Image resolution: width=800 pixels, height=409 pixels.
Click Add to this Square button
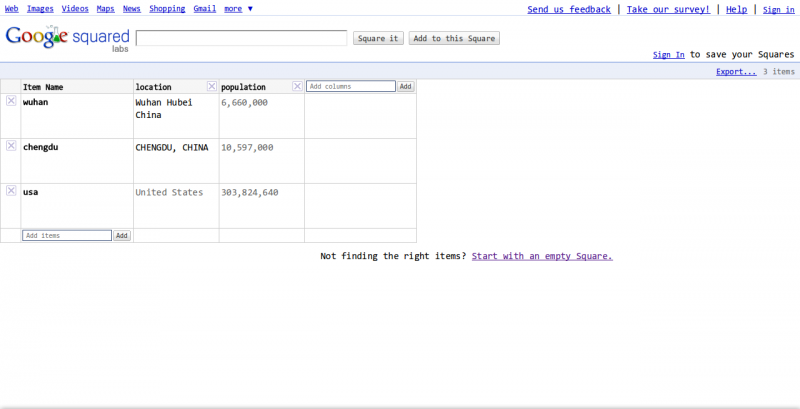tap(454, 38)
